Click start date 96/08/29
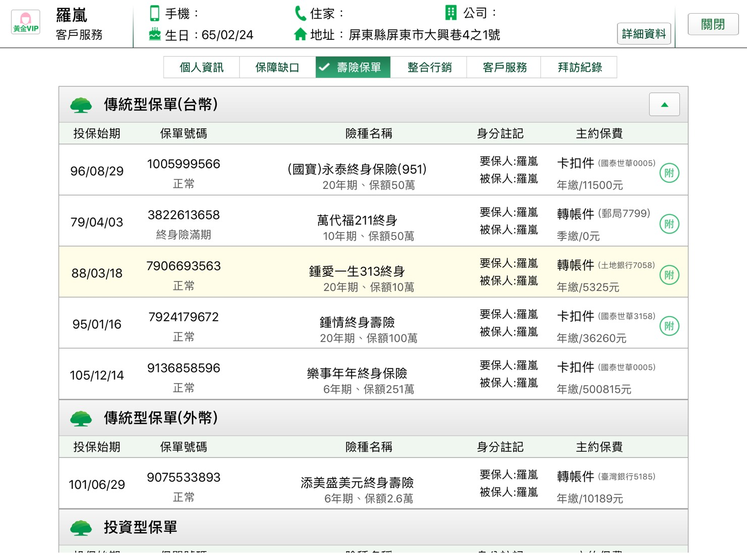Image resolution: width=747 pixels, height=560 pixels. tap(97, 171)
